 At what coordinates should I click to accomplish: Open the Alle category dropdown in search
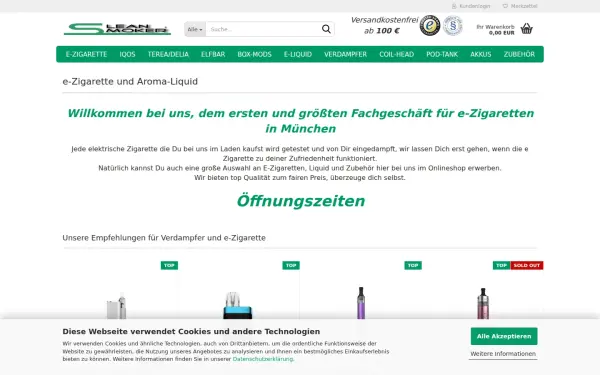(195, 29)
